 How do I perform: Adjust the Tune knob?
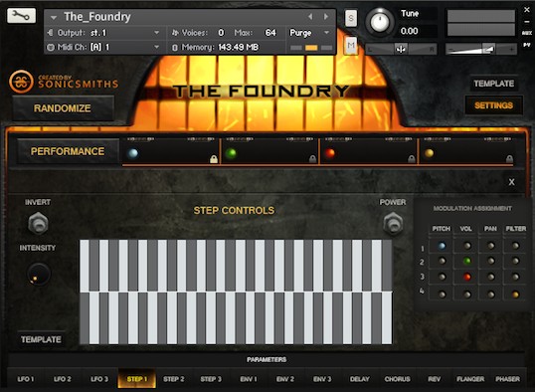click(x=380, y=22)
